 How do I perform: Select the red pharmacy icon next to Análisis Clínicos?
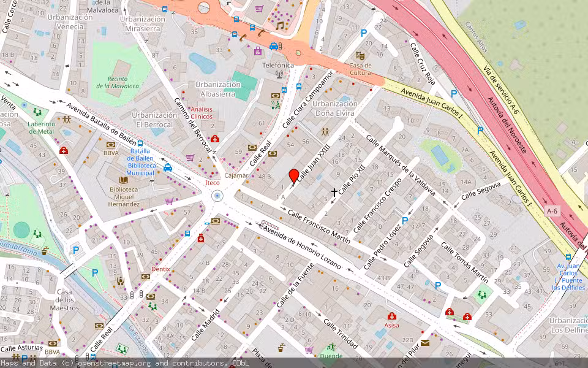click(215, 139)
